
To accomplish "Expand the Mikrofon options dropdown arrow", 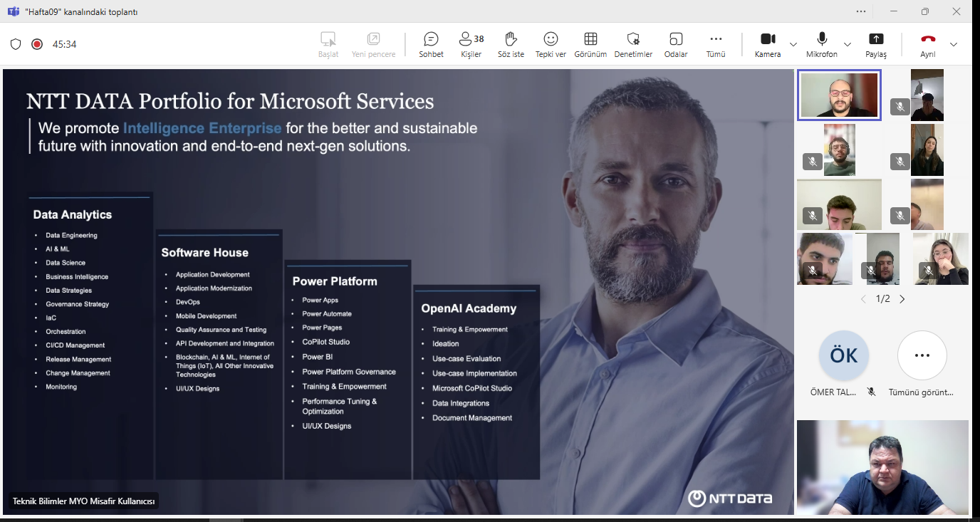I will 848,44.
